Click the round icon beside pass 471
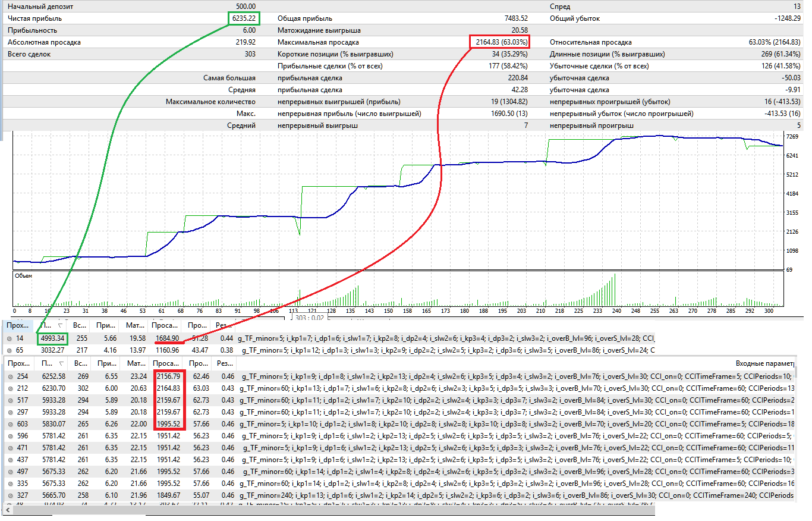 click(9, 447)
